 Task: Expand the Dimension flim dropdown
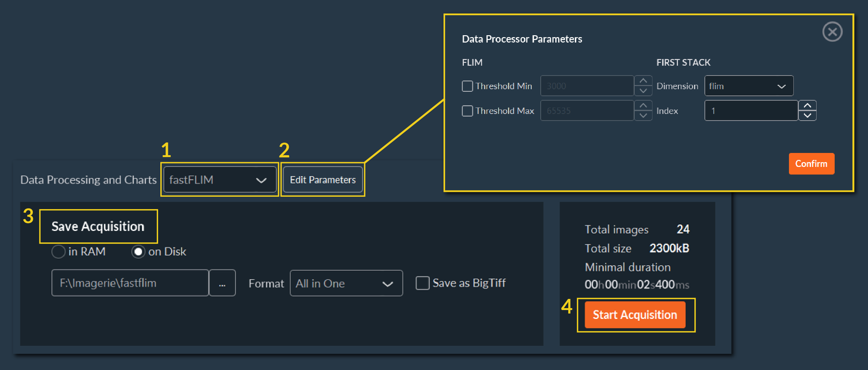click(748, 86)
